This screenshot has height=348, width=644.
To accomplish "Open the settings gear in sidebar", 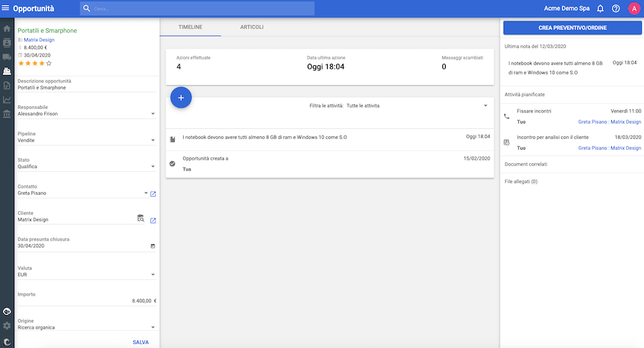I will [6, 326].
